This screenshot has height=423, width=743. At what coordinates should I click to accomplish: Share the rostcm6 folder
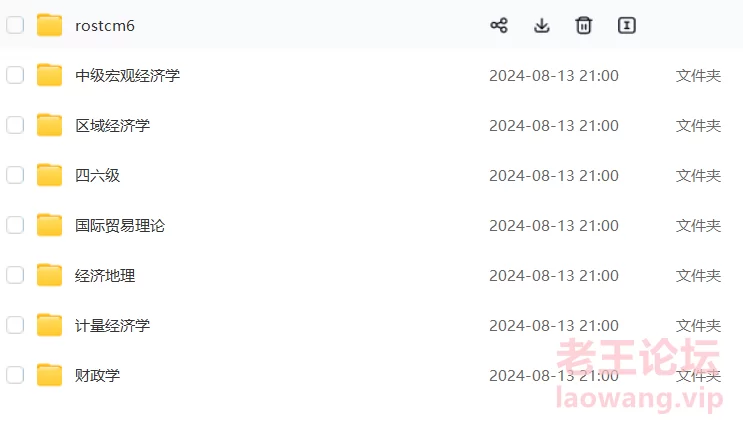click(x=499, y=26)
